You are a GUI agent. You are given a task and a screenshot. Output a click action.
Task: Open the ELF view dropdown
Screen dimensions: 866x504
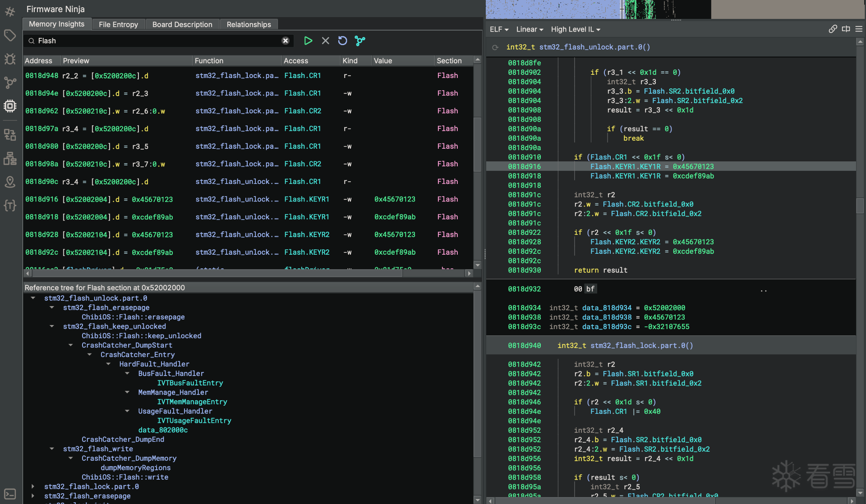click(x=499, y=29)
